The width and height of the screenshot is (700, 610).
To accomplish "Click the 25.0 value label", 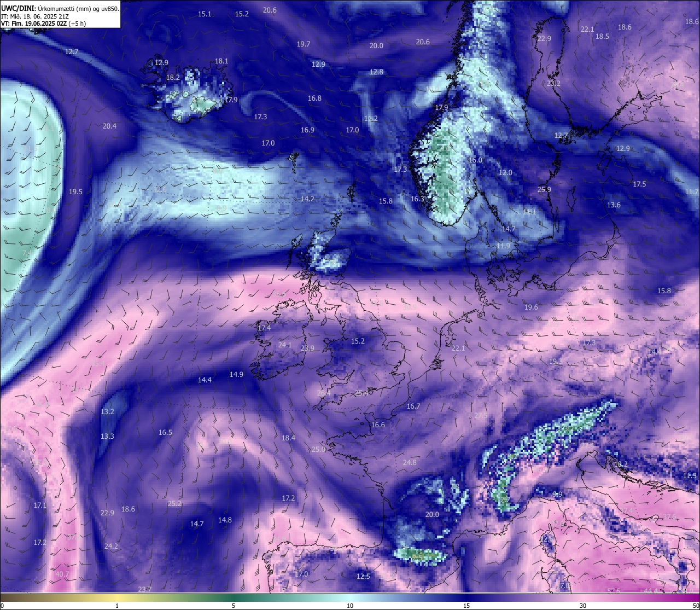I will 318,449.
